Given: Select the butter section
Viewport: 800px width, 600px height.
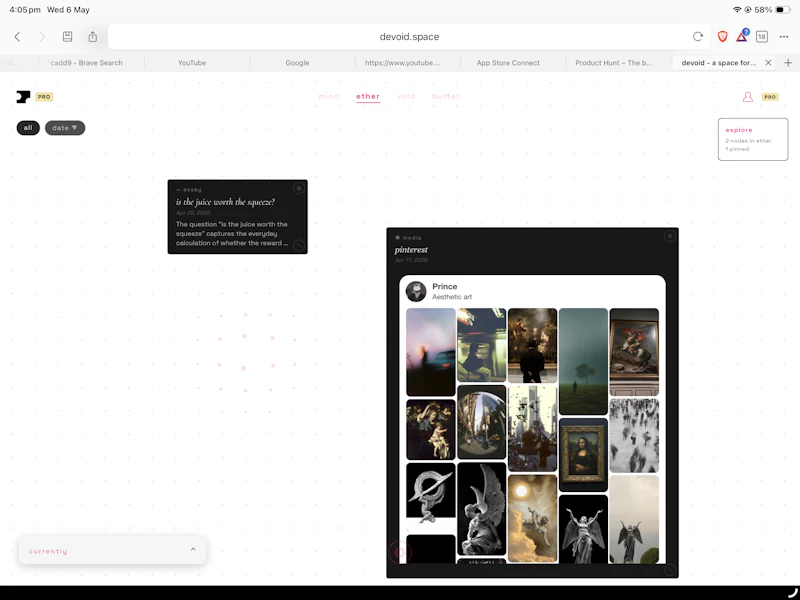Looking at the screenshot, I should (446, 96).
